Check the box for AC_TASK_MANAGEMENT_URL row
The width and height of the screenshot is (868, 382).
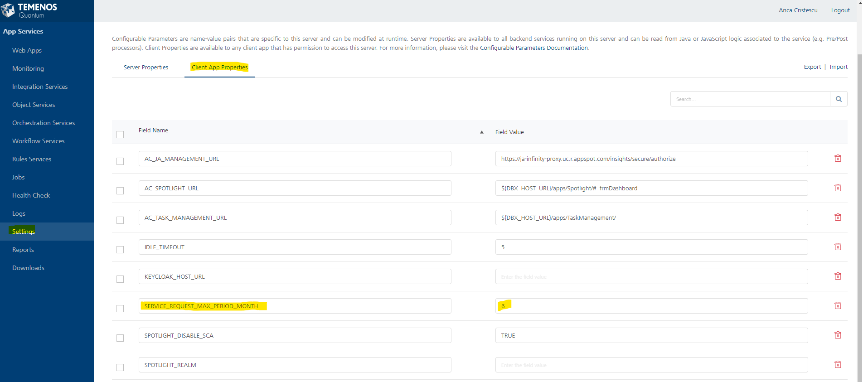(120, 220)
